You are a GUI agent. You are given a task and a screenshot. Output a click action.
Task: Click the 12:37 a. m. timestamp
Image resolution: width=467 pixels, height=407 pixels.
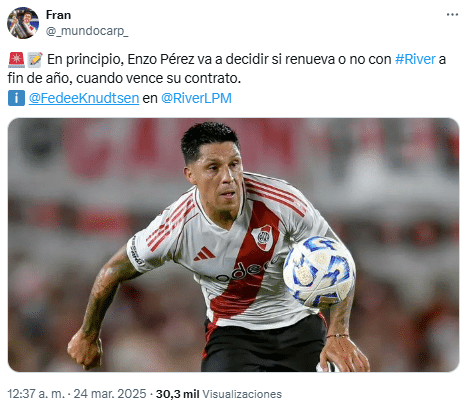point(36,394)
